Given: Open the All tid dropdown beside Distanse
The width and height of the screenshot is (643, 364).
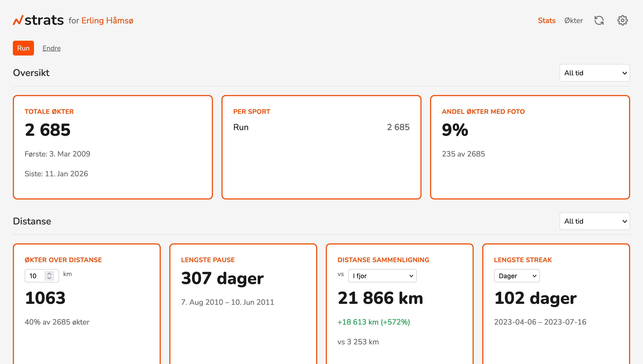Looking at the screenshot, I should pyautogui.click(x=595, y=221).
